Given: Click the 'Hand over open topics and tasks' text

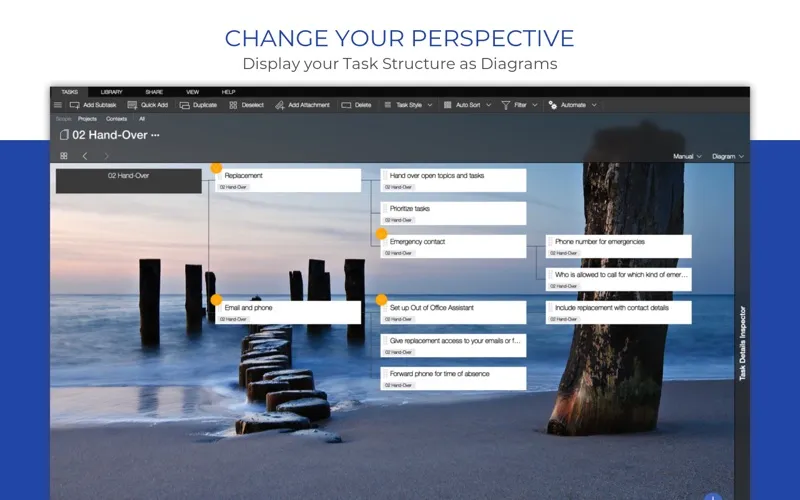Looking at the screenshot, I should pyautogui.click(x=437, y=176).
